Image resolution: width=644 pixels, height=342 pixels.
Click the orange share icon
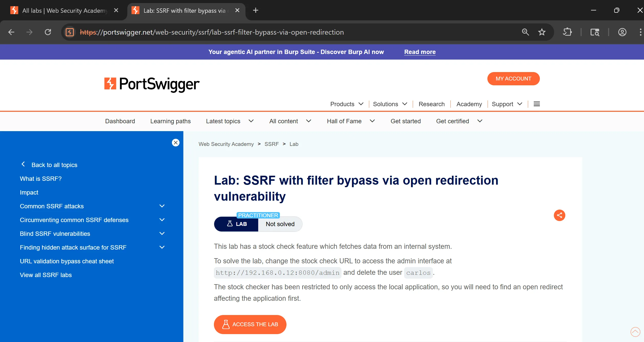[x=559, y=215]
